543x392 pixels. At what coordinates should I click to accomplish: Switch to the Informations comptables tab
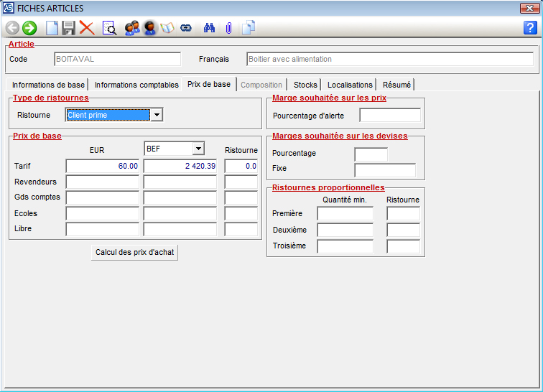pos(136,85)
